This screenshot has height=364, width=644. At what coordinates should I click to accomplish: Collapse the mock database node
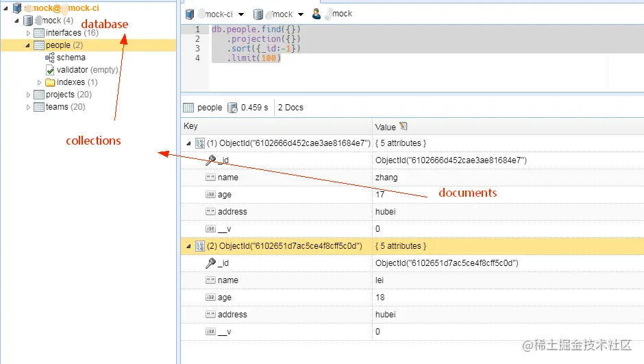[x=17, y=21]
